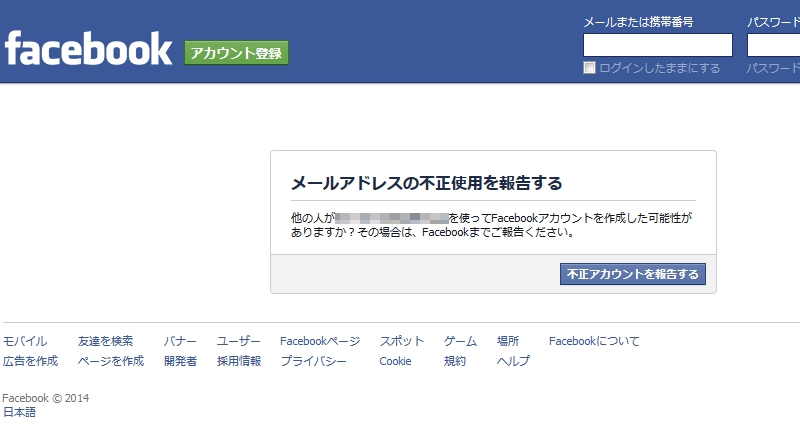This screenshot has height=425, width=800.
Task: Click the 不正アカウントを報告する button
Action: click(x=633, y=274)
